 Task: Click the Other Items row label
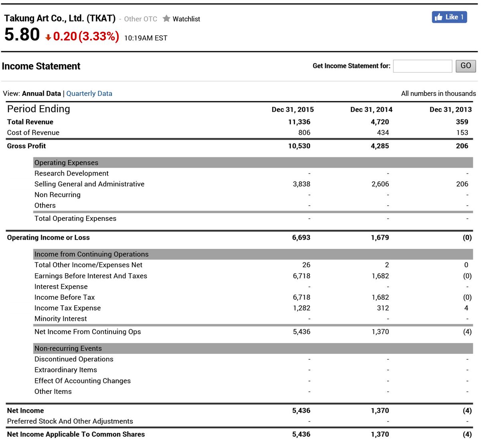(x=53, y=391)
